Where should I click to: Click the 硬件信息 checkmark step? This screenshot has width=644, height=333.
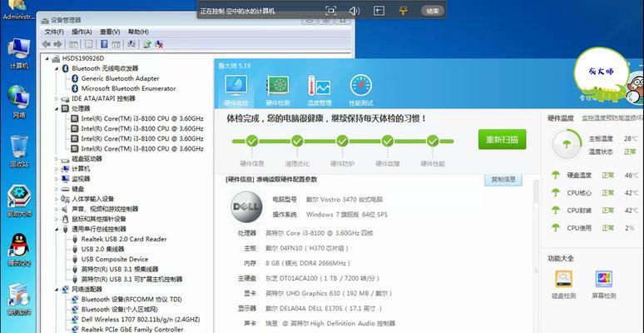tap(252, 142)
